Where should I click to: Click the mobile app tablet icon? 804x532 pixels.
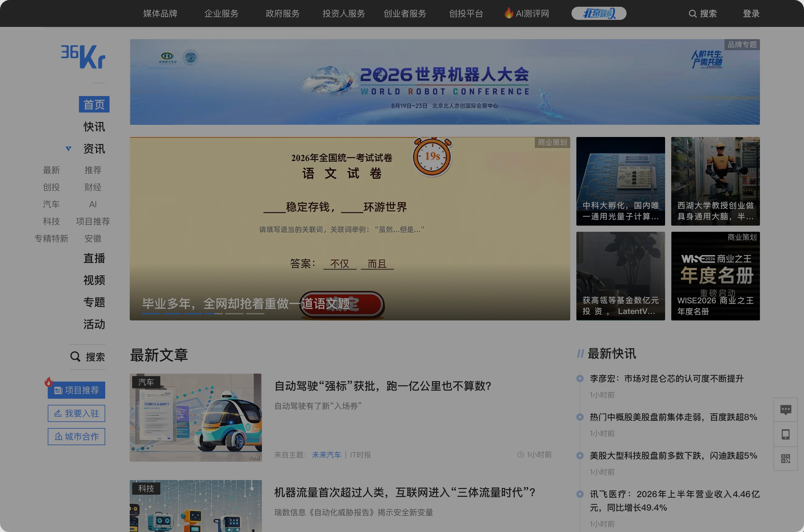(786, 434)
